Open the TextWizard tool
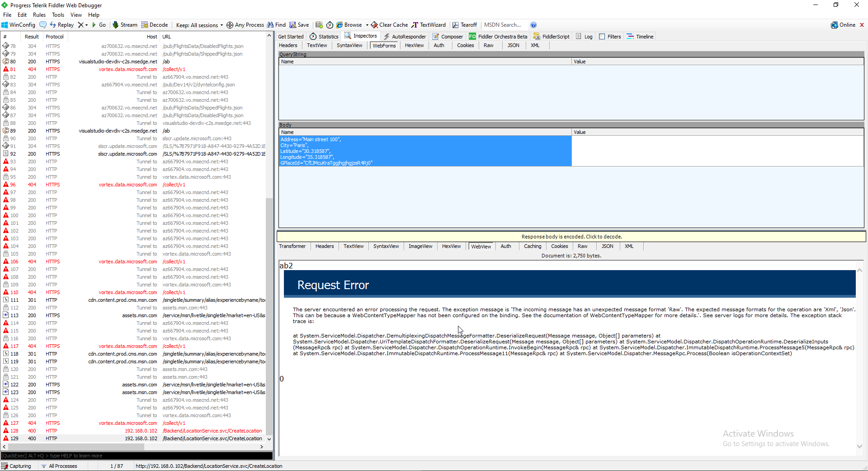 (429, 25)
